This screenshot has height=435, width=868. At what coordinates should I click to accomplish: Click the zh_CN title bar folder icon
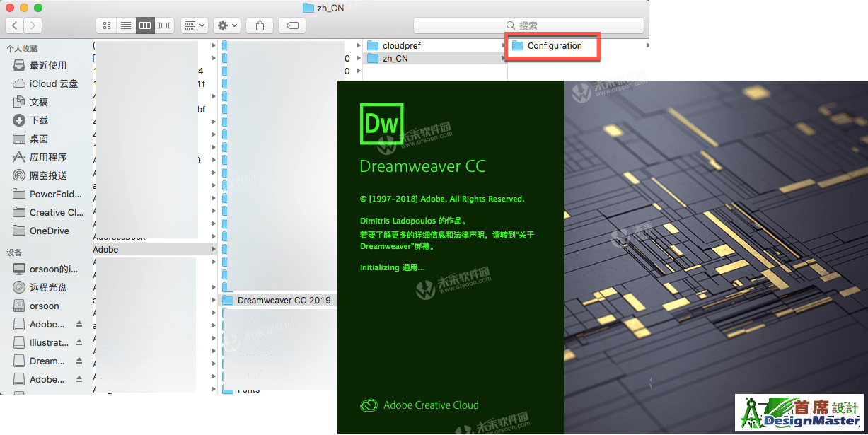pyautogui.click(x=308, y=8)
